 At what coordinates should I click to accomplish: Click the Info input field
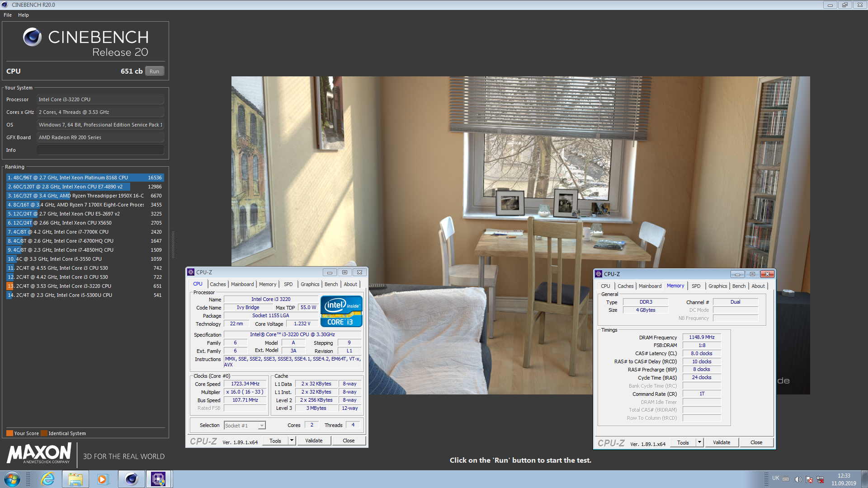coord(100,150)
